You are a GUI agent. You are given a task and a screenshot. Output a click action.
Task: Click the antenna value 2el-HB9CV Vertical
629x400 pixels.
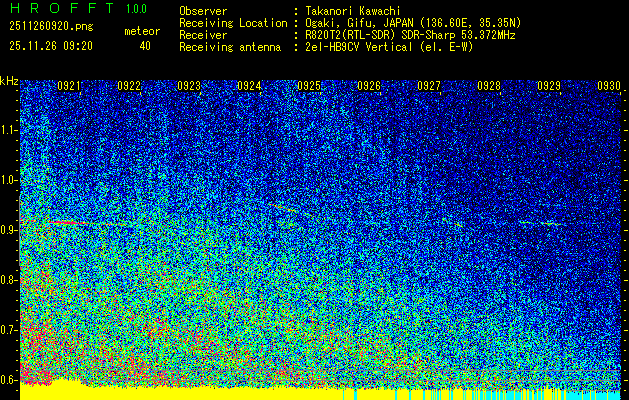(359, 47)
